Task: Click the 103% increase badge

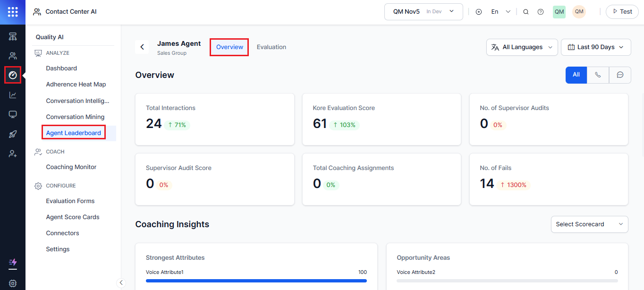Action: (x=344, y=125)
